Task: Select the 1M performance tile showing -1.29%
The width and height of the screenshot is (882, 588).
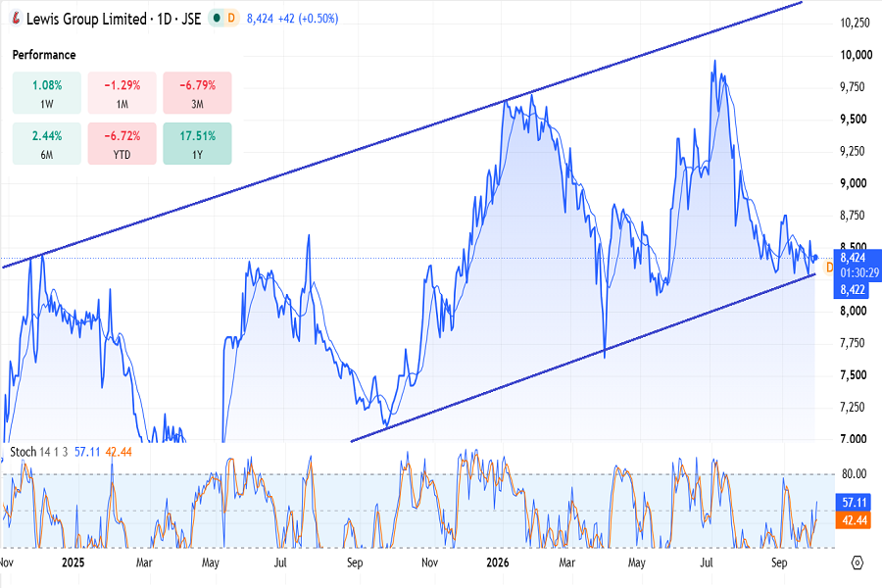Action: tap(122, 93)
